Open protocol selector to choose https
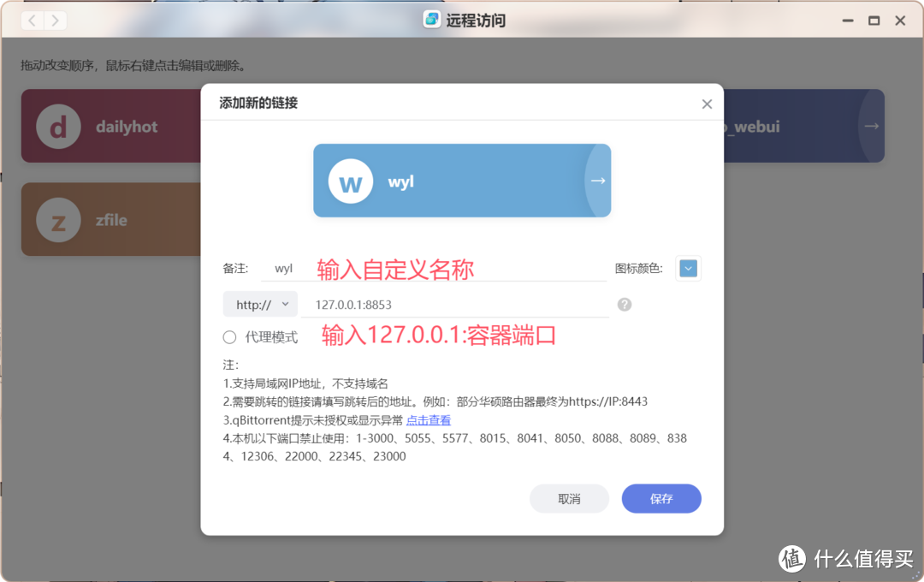This screenshot has height=582, width=924. 260,304
